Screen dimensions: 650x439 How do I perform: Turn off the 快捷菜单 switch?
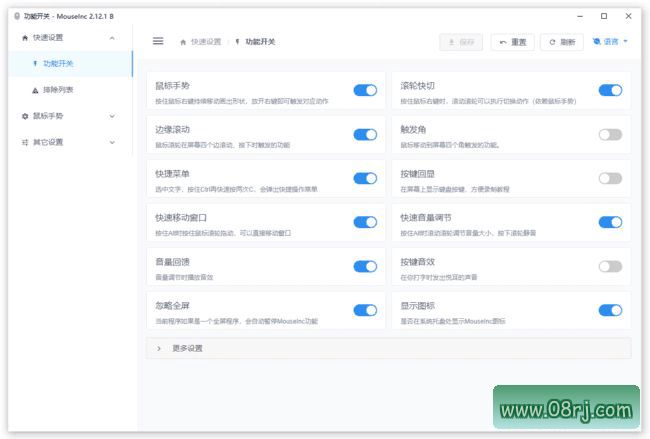click(x=365, y=178)
